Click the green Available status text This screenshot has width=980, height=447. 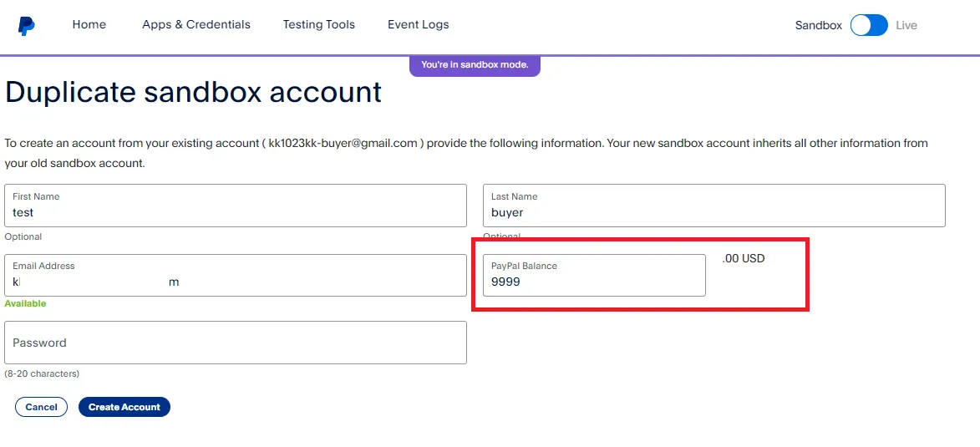[x=25, y=304]
